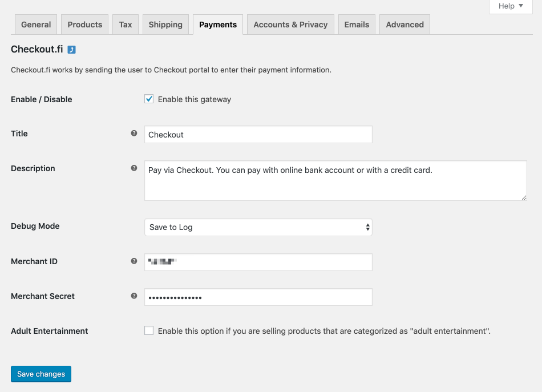Screen dimensions: 542x392
Task: Click the Save changes button
Action: point(41,374)
